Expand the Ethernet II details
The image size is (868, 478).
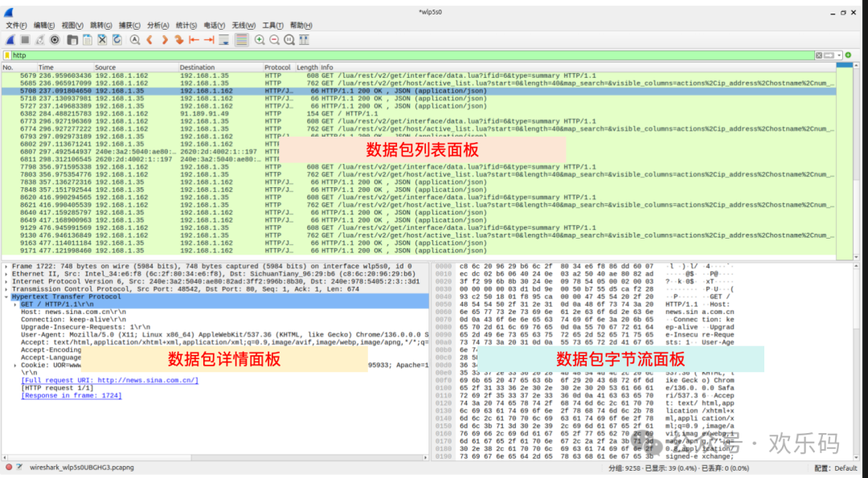6,274
